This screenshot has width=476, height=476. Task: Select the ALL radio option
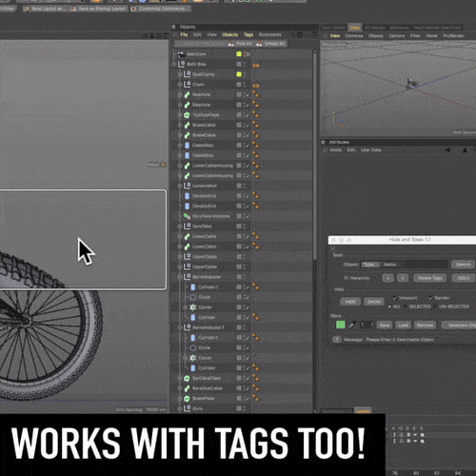coord(389,307)
